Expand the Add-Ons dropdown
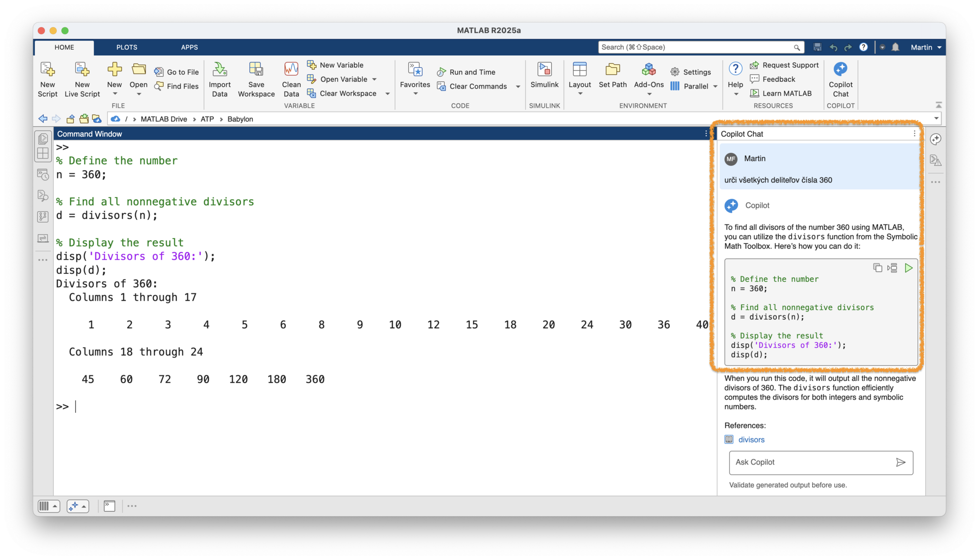This screenshot has height=560, width=979. click(649, 94)
